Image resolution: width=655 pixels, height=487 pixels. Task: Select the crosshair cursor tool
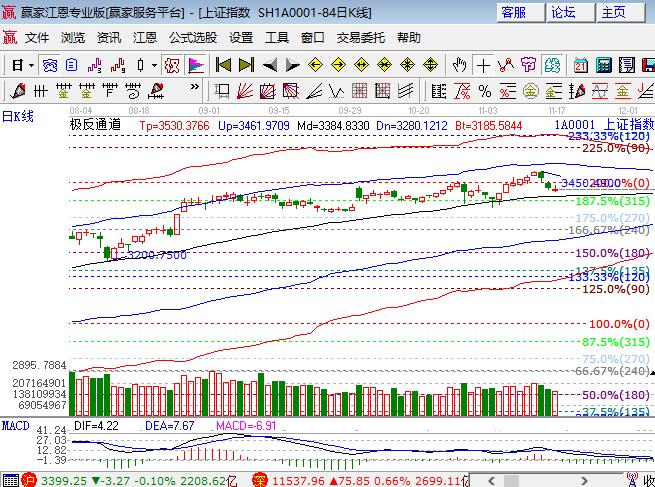[484, 65]
